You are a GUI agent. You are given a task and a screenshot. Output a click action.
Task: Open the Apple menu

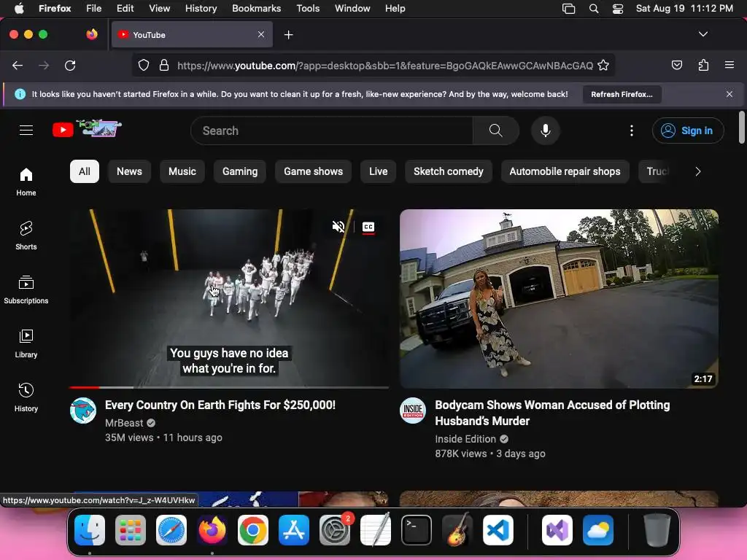click(19, 9)
